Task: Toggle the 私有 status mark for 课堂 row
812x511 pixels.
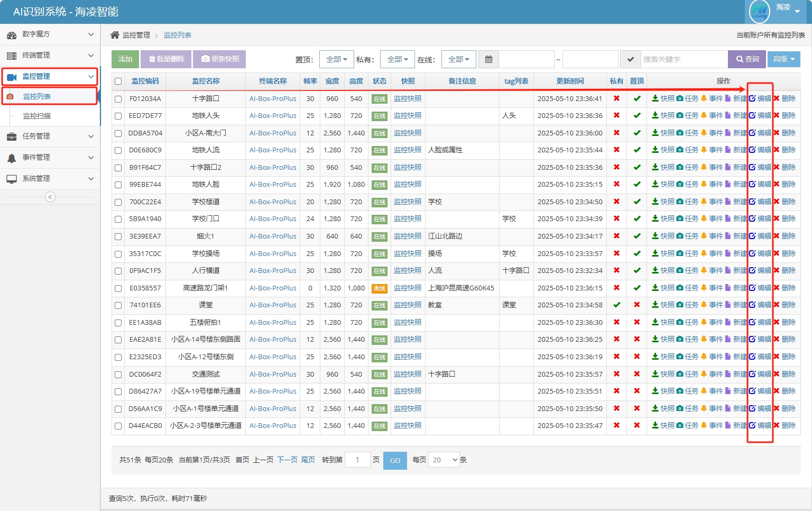Action: [x=616, y=305]
